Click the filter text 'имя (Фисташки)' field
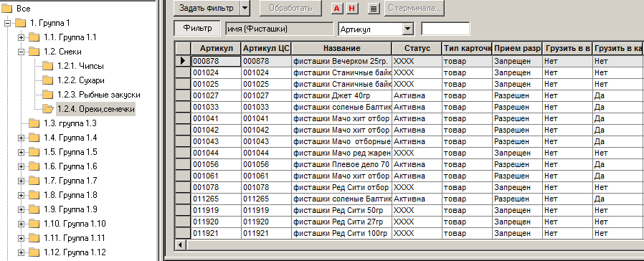644x261 pixels. 279,29
